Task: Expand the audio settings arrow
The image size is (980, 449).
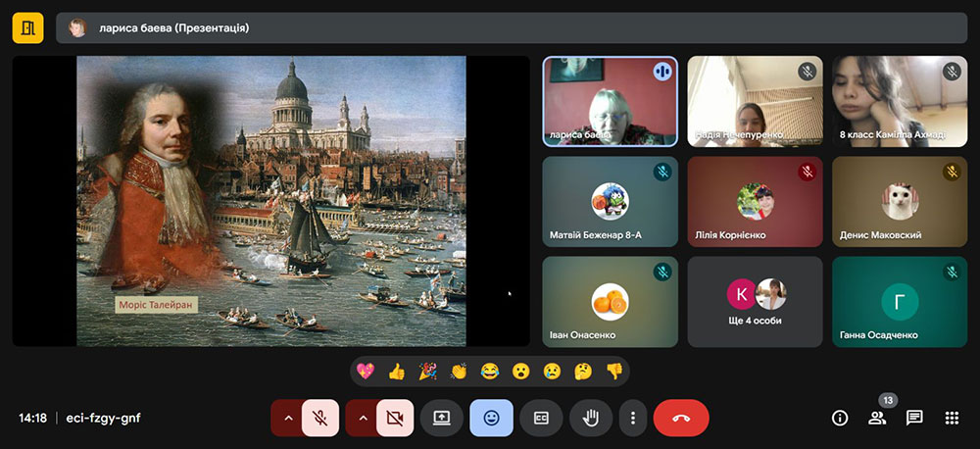Action: click(287, 418)
